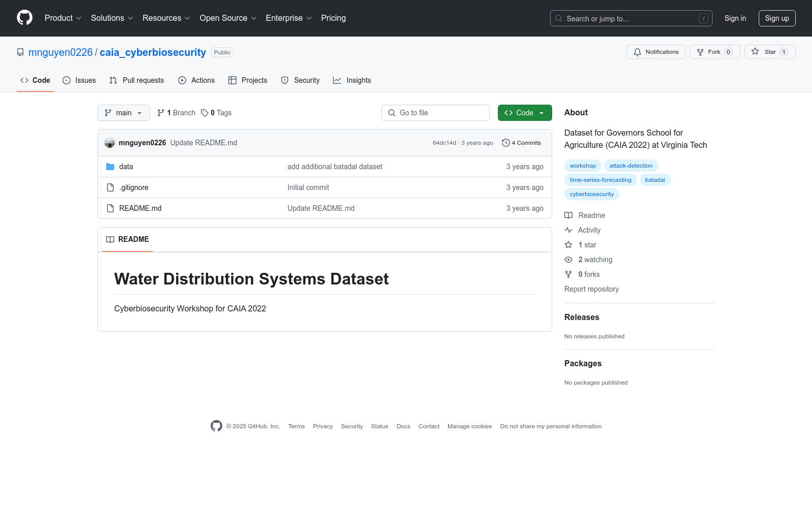
Task: Open the README.md file
Action: click(x=140, y=208)
